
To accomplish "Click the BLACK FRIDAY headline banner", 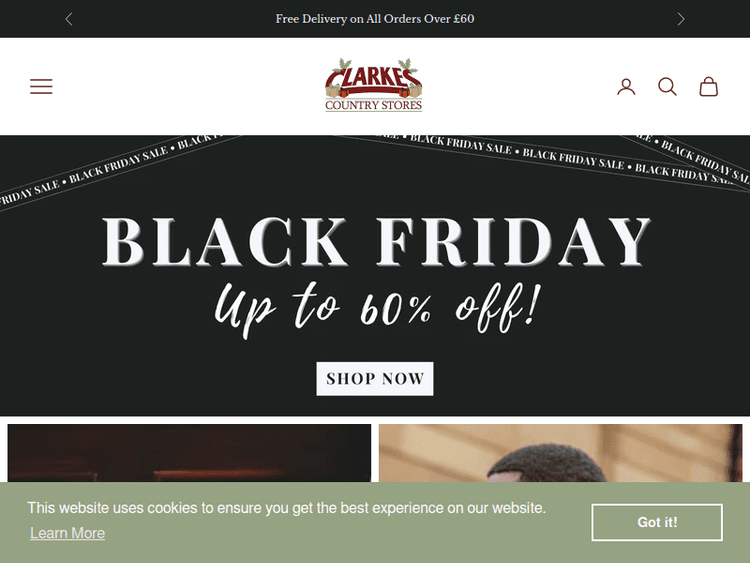I will pos(376,242).
